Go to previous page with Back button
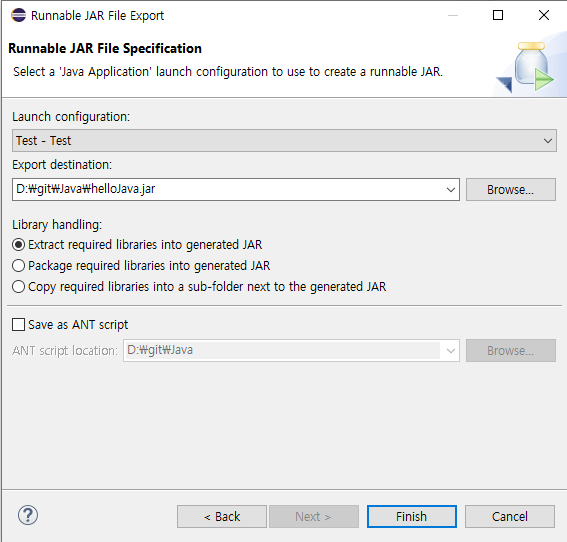Image resolution: width=567 pixels, height=542 pixels. (x=222, y=516)
